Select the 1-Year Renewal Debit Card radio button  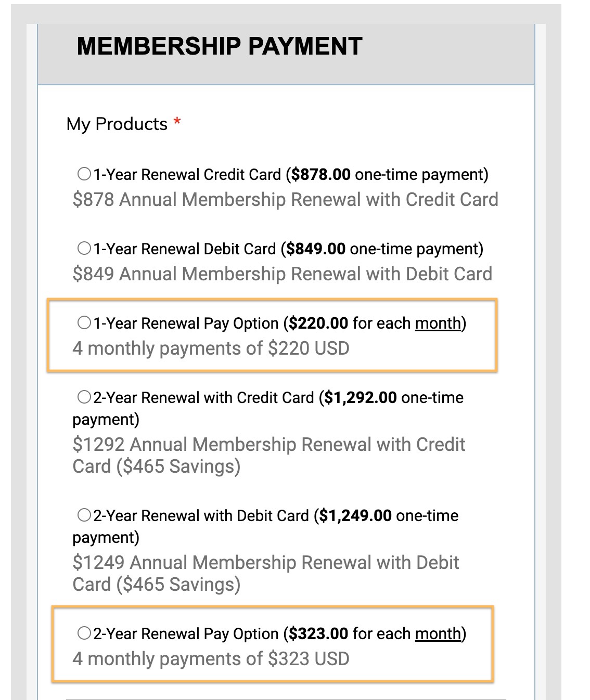tap(84, 248)
